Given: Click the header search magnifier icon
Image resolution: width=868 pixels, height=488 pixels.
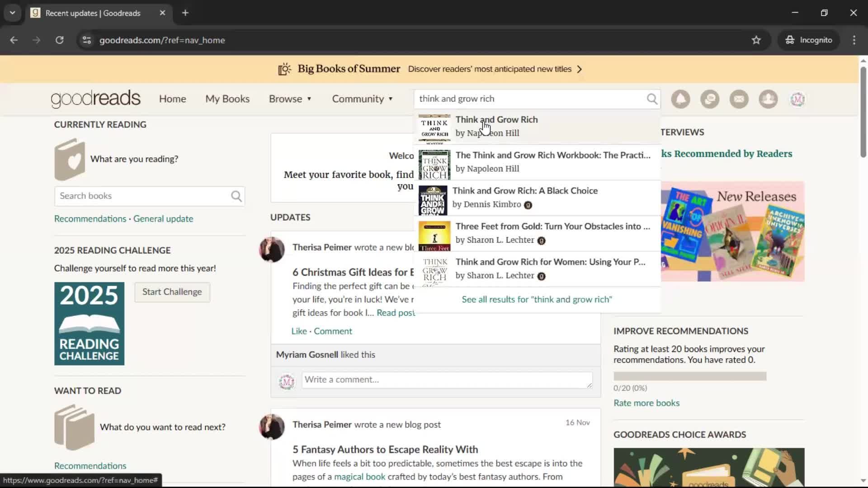Looking at the screenshot, I should [x=652, y=99].
